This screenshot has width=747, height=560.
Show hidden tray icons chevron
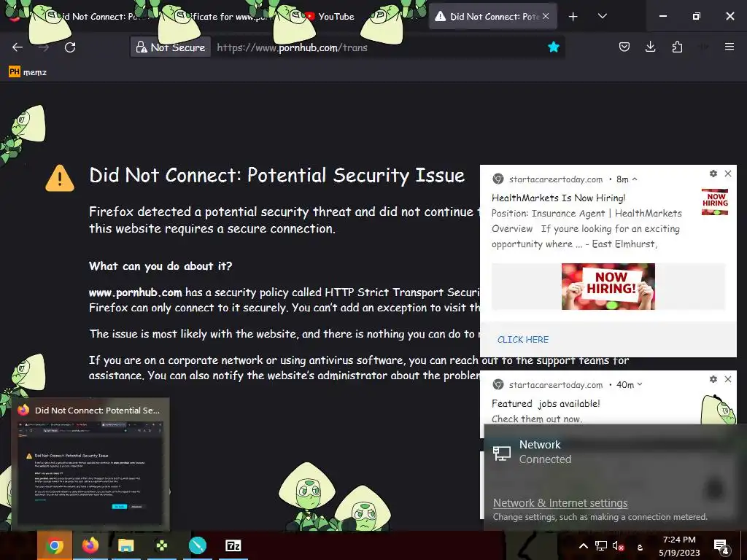(583, 546)
